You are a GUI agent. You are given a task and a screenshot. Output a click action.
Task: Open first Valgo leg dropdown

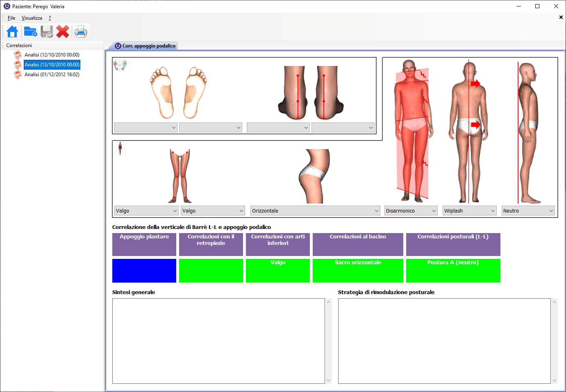click(146, 211)
